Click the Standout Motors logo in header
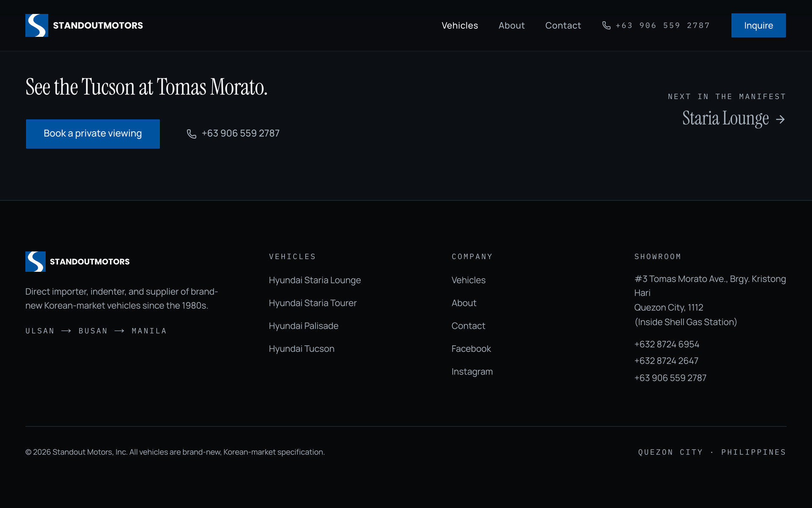This screenshot has width=812, height=508. point(84,25)
